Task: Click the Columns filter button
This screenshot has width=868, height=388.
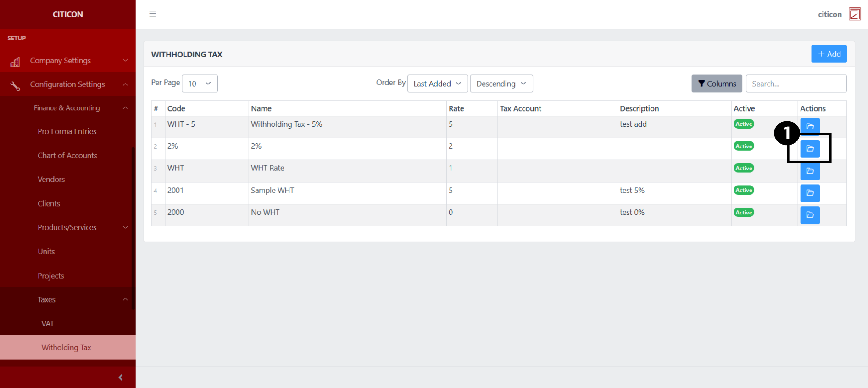Action: [717, 84]
